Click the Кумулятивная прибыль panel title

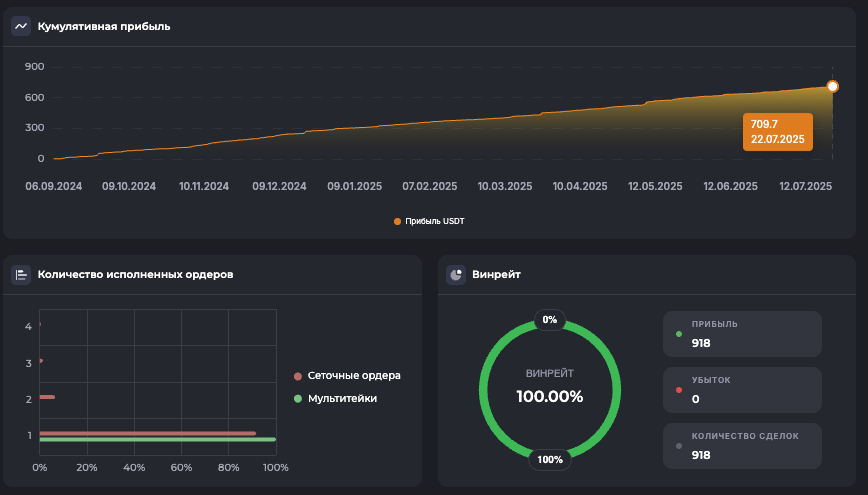tap(104, 26)
